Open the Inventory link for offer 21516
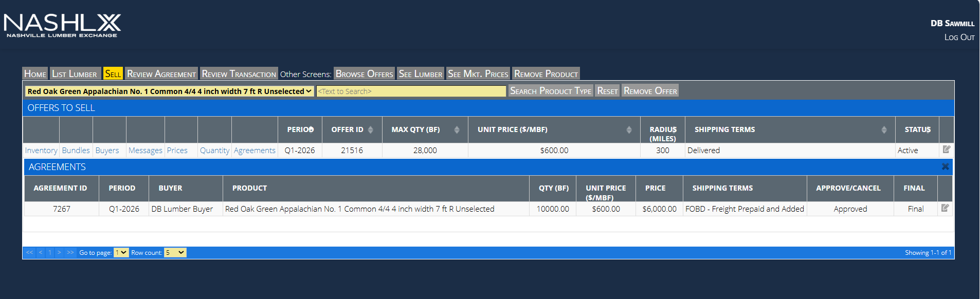 coord(41,150)
